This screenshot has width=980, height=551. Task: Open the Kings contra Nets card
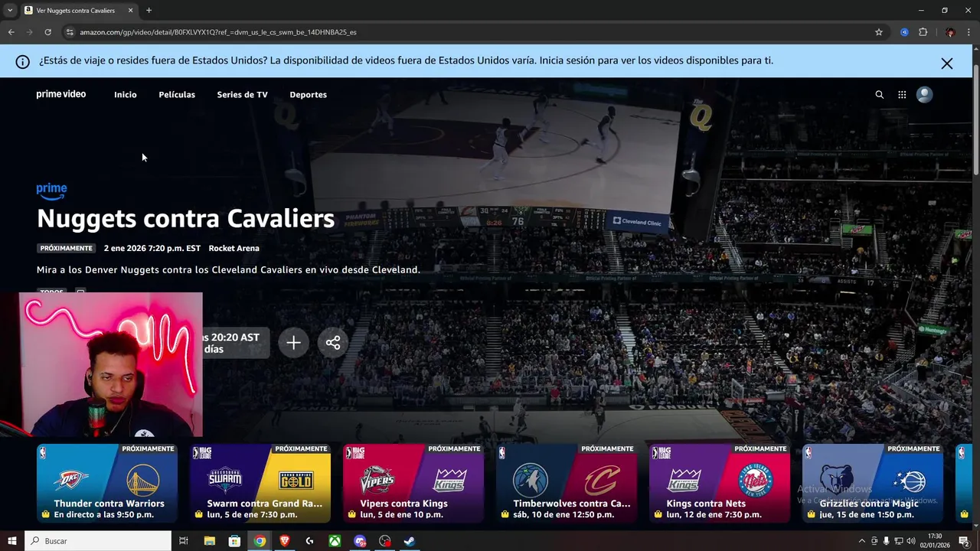pyautogui.click(x=720, y=483)
